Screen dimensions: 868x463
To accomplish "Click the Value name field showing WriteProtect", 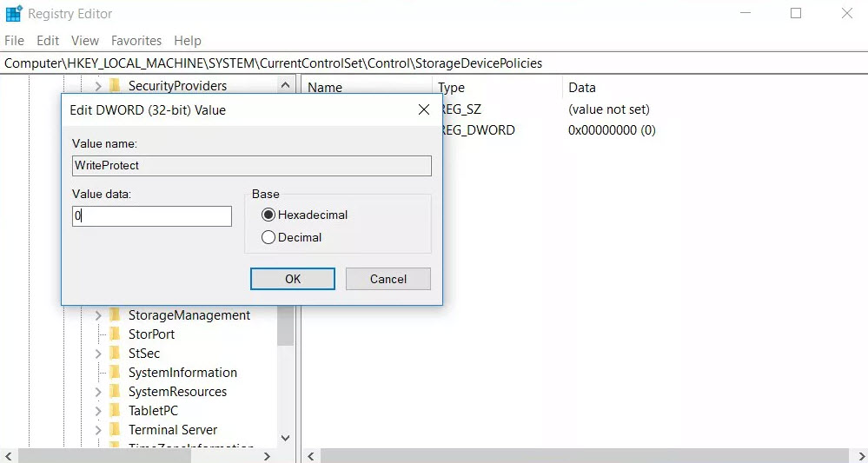I will click(x=251, y=165).
